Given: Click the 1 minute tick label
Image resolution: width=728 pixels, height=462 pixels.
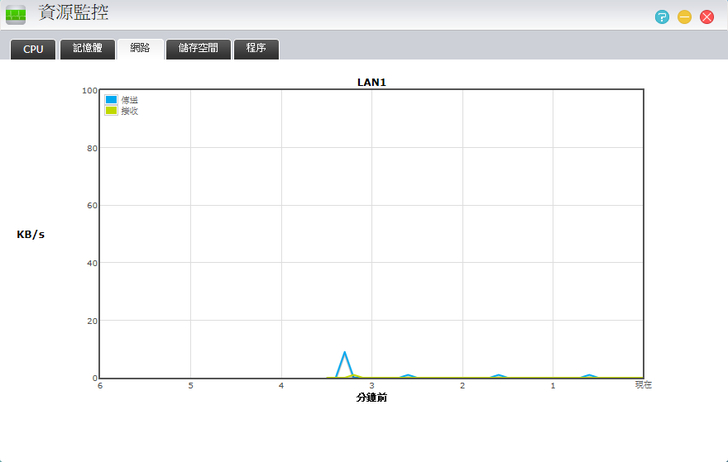Looking at the screenshot, I should click(x=553, y=386).
